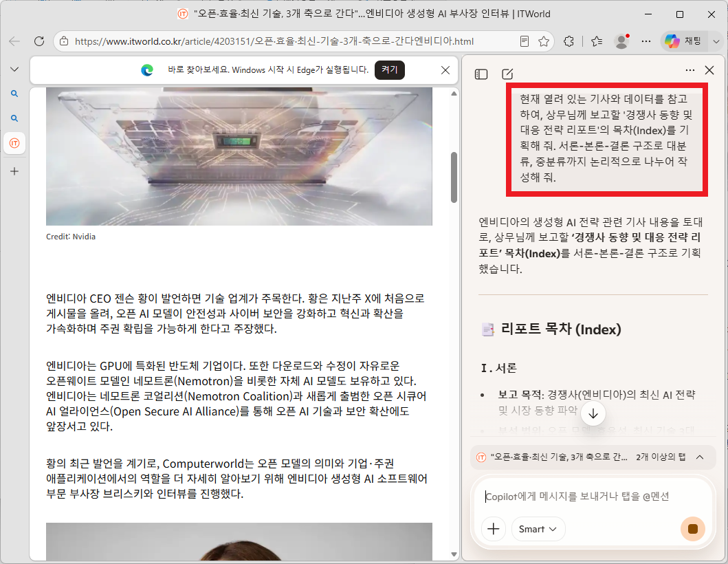Open second search tab in sidebar

(14, 118)
